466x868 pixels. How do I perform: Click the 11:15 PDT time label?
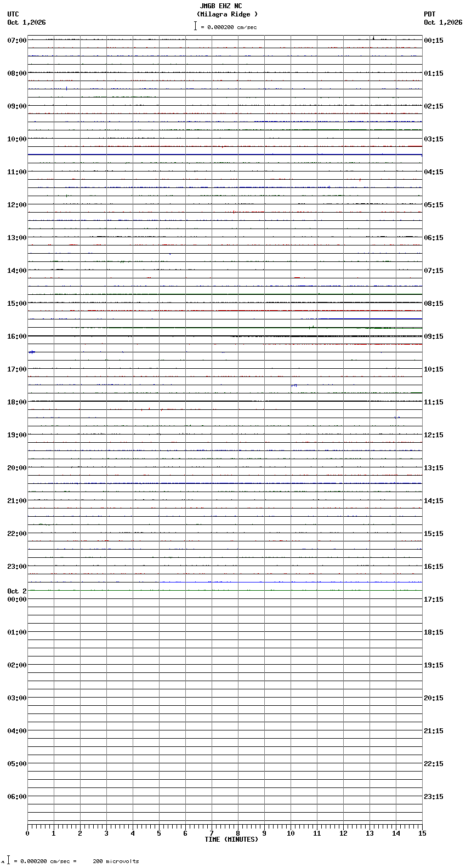pos(434,402)
